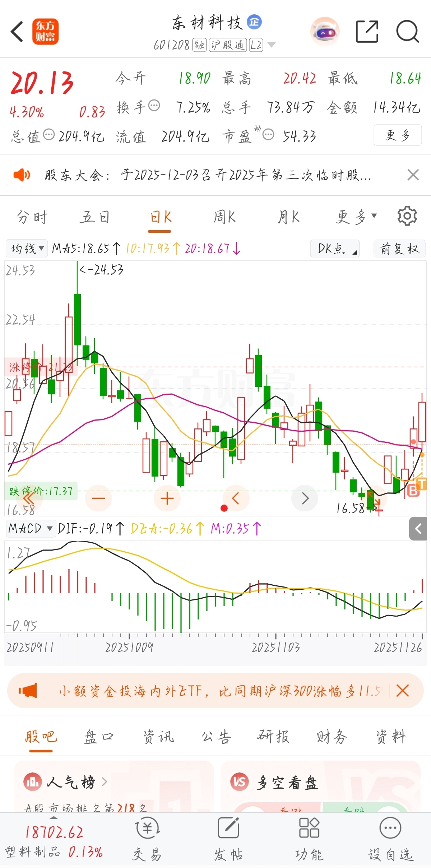431x868 pixels.
Task: Open the 人气榜 ranking card
Action: tap(113, 786)
